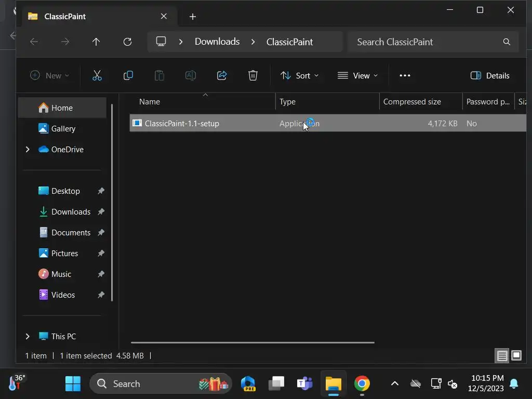Click the Rename icon in toolbar
The image size is (532, 399).
click(190, 75)
